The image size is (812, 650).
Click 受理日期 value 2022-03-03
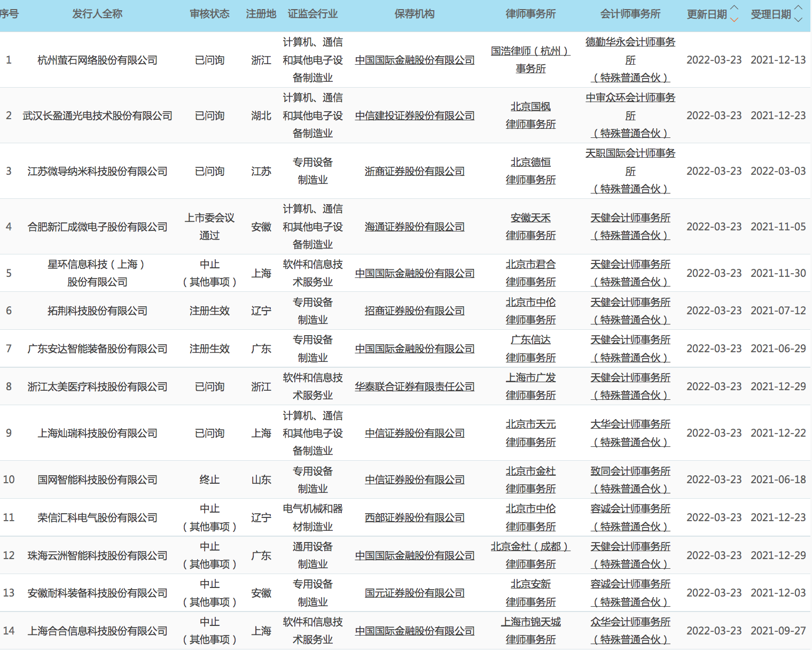(x=778, y=171)
